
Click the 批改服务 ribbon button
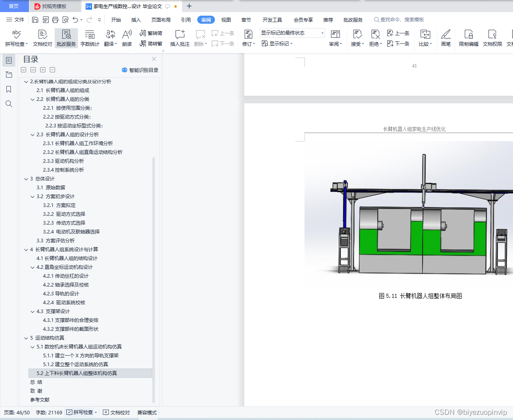click(66, 38)
